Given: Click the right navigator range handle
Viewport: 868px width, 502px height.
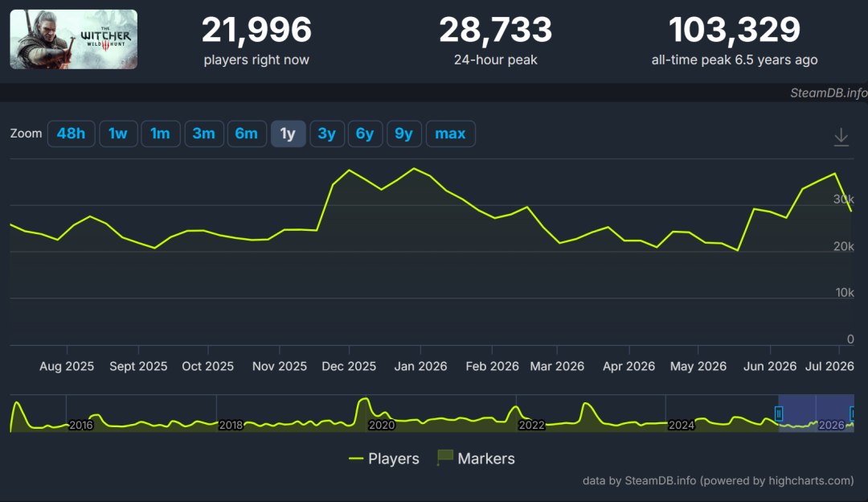Looking at the screenshot, I should pyautogui.click(x=853, y=414).
